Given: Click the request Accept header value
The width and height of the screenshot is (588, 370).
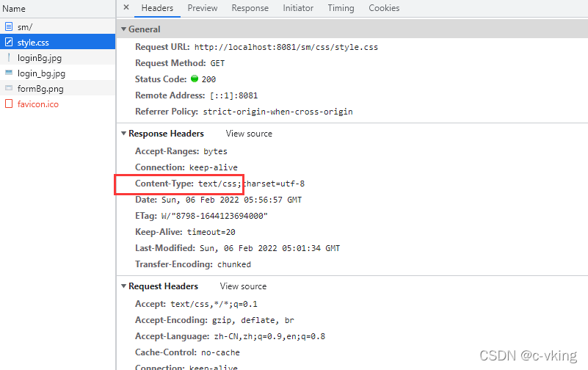Looking at the screenshot, I should tap(214, 304).
